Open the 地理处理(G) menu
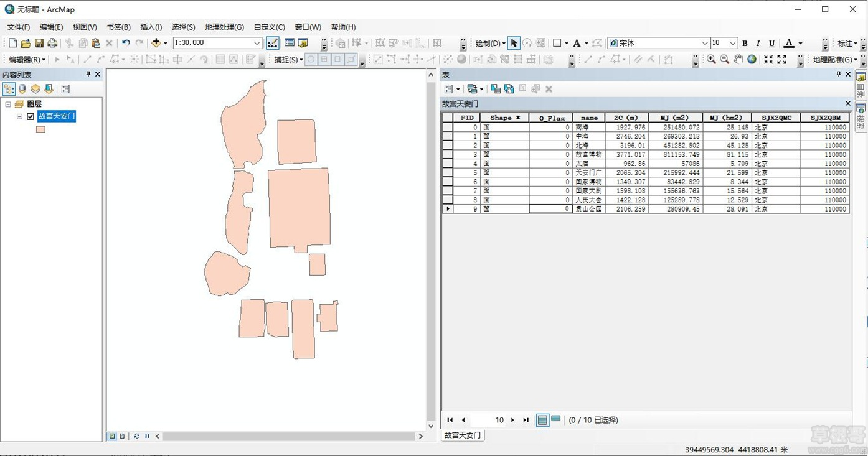Viewport: 868px width, 456px height. click(224, 27)
